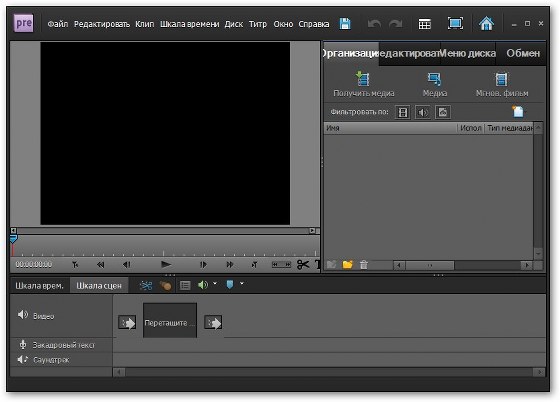
Task: Switch to the Шкала врем. timeline tab
Action: point(39,286)
